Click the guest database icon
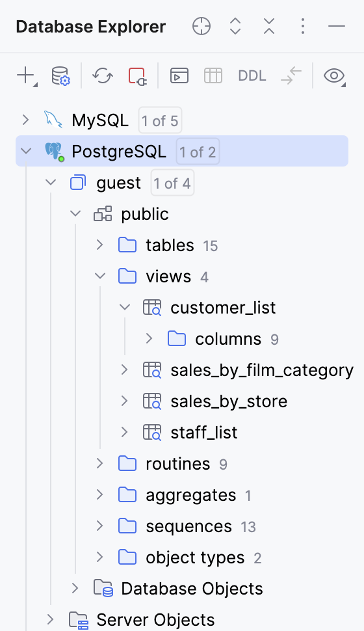 pos(78,182)
